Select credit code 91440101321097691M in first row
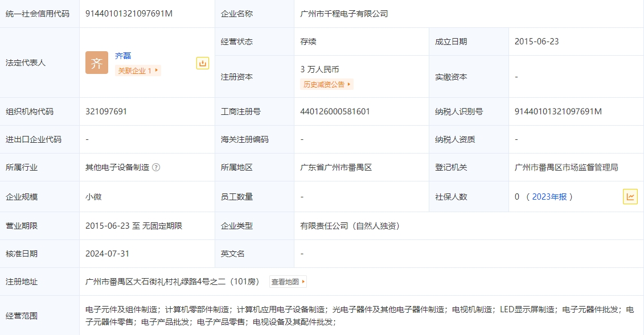The width and height of the screenshot is (644, 335). point(129,14)
